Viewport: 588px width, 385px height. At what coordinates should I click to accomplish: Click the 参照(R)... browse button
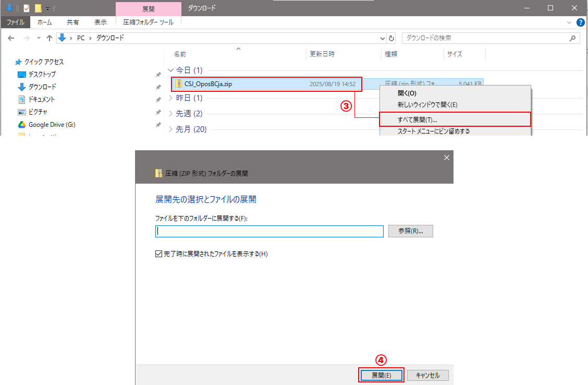411,231
